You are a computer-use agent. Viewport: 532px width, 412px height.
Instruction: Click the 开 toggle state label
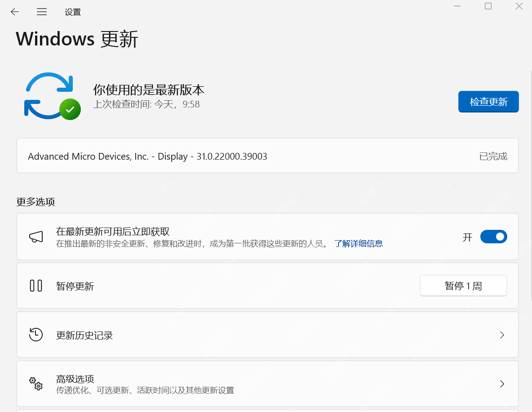click(467, 237)
